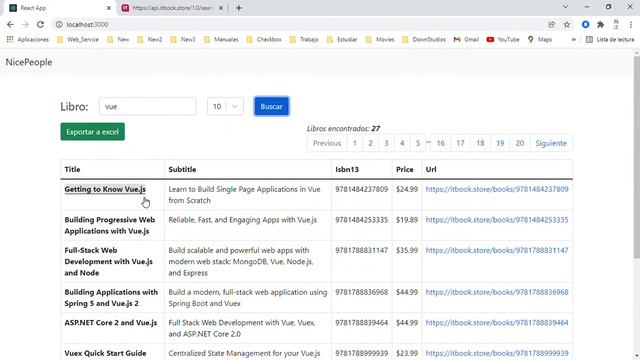Open the New2 bookmark folder

150,40
